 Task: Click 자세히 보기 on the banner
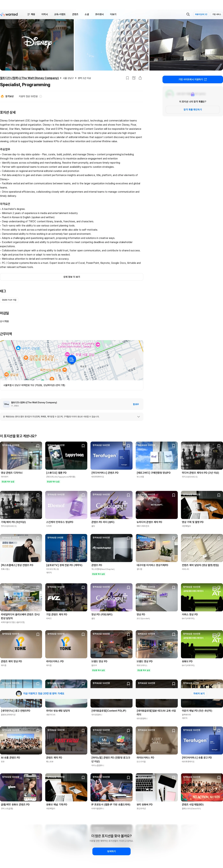(199, 693)
